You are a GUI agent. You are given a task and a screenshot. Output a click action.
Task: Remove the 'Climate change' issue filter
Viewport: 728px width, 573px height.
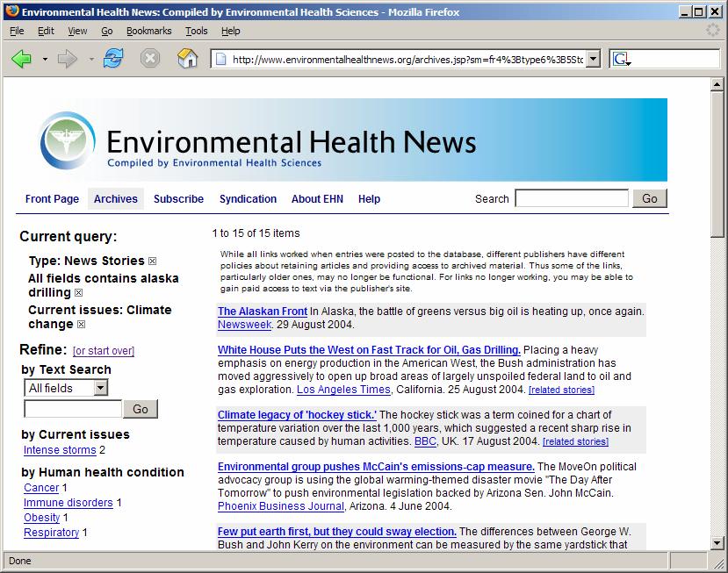82,325
